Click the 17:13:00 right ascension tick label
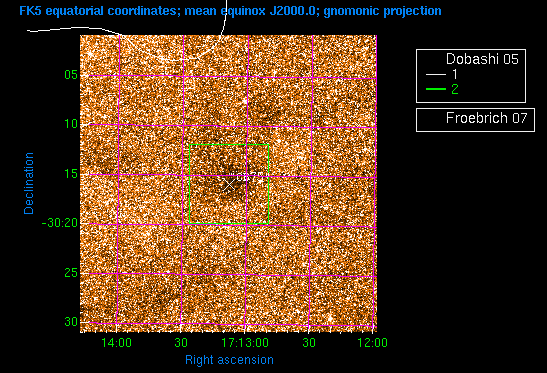Viewport: 547px width, 373px height. point(245,343)
